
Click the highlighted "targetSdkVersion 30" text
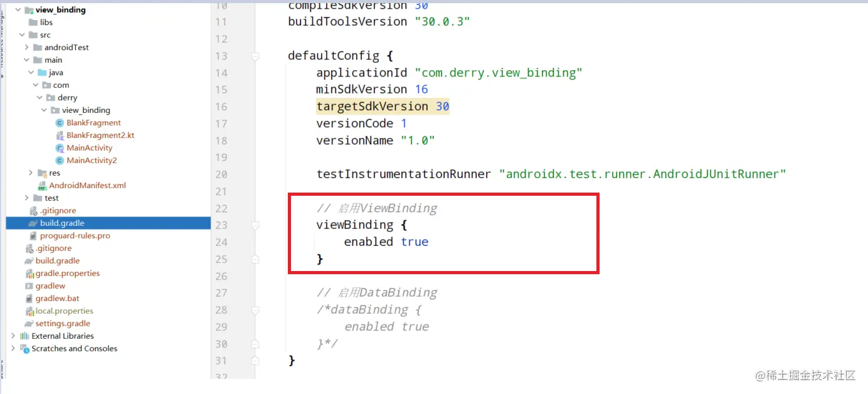[x=383, y=107]
